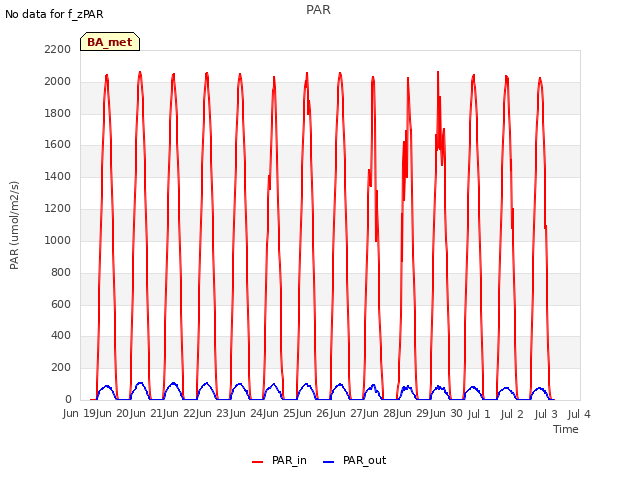
Task: Click the 1000 y-axis tick label
Action: [x=58, y=240]
